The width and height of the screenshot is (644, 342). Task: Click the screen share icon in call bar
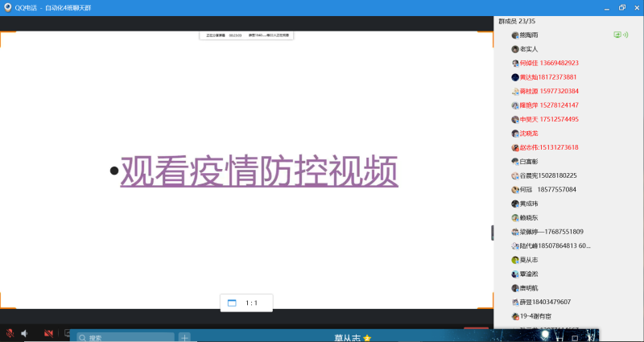[x=68, y=333]
